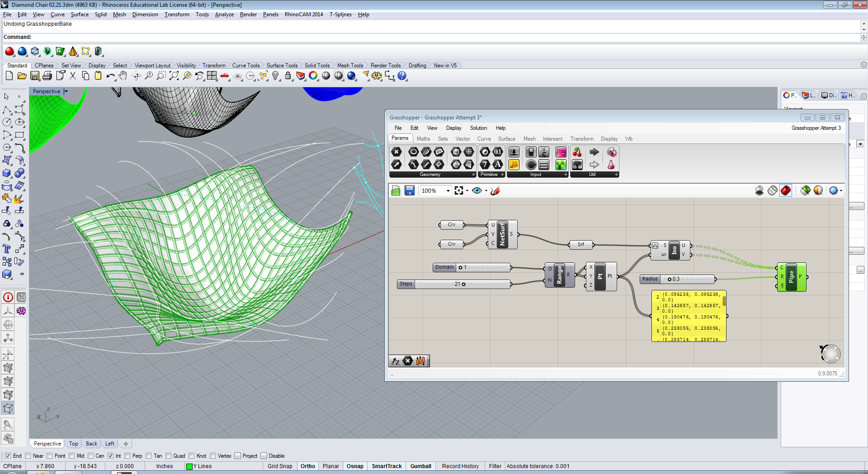Click the Pan hand tool icon
This screenshot has height=474, width=868.
click(x=123, y=76)
